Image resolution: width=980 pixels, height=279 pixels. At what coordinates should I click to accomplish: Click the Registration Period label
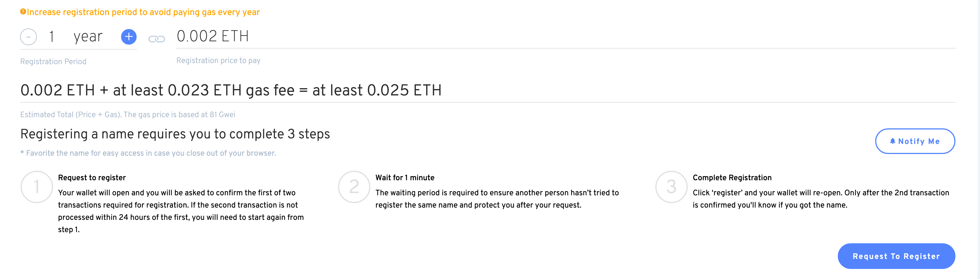(53, 61)
